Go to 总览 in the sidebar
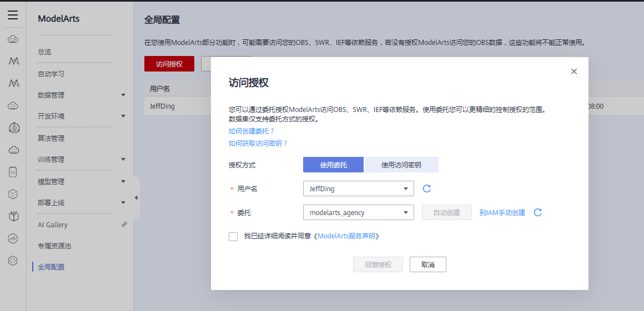The image size is (644, 311). click(x=44, y=52)
